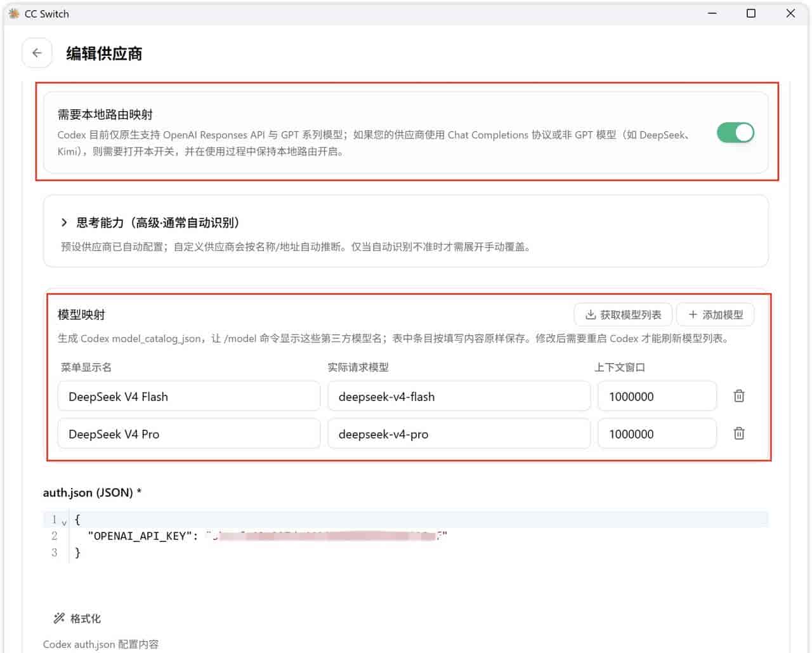Click the 添加模型 button
The height and width of the screenshot is (653, 812).
[x=716, y=315]
